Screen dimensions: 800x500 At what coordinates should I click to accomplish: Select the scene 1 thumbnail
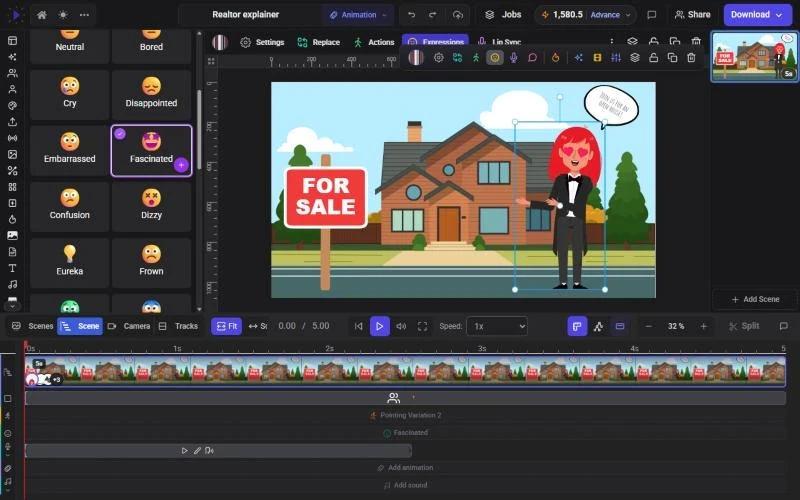pos(755,56)
